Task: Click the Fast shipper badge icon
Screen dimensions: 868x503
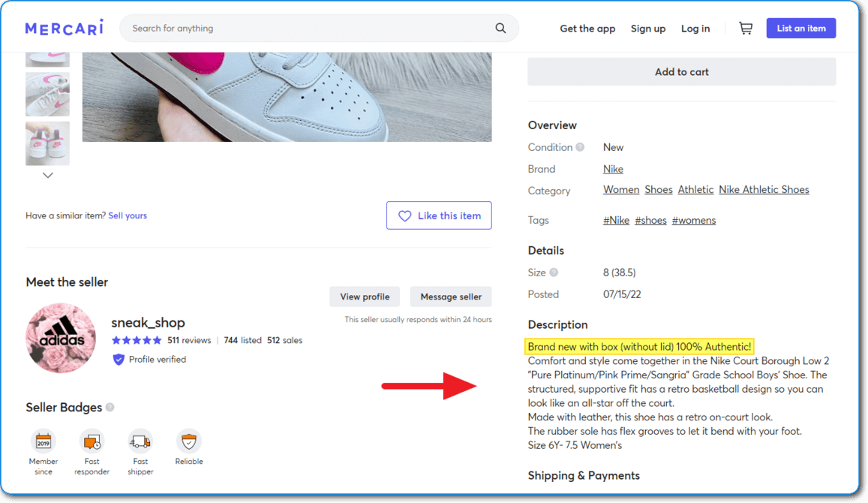Action: (140, 441)
